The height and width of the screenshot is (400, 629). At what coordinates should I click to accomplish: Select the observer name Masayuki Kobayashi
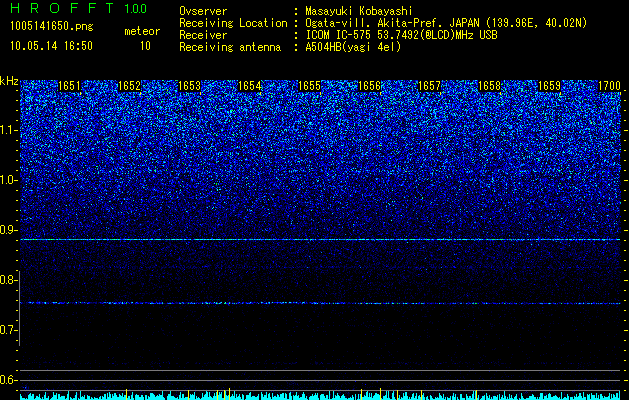point(359,11)
